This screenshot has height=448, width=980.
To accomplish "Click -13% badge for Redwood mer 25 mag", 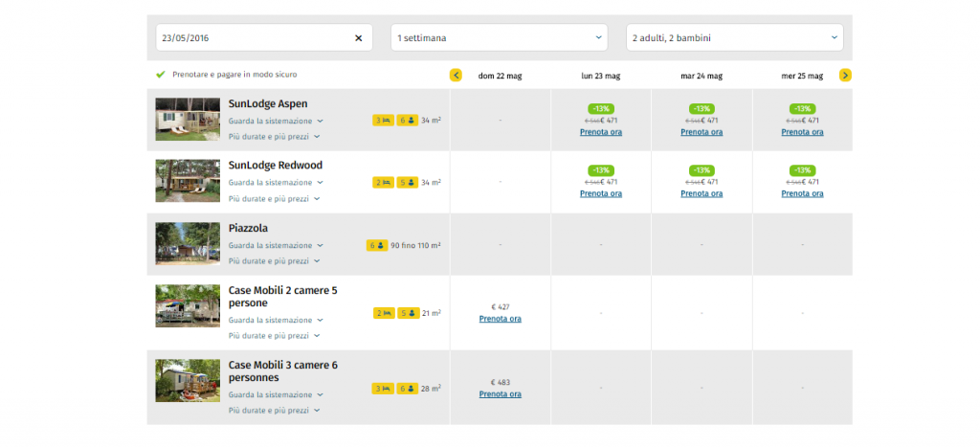I will tap(803, 170).
